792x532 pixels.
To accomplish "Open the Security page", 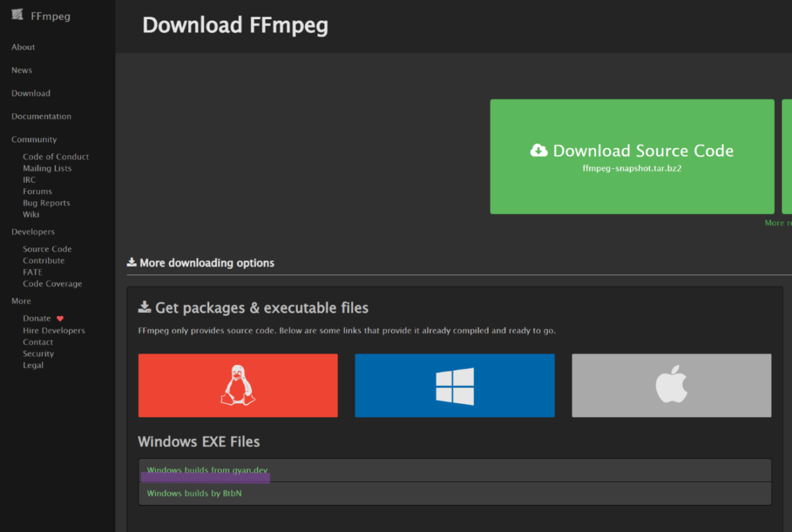I will pyautogui.click(x=39, y=354).
